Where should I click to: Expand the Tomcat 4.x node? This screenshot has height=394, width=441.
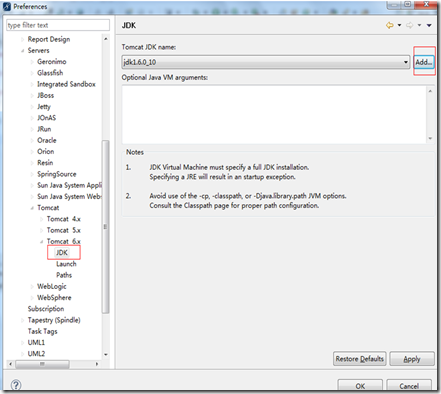click(x=41, y=219)
